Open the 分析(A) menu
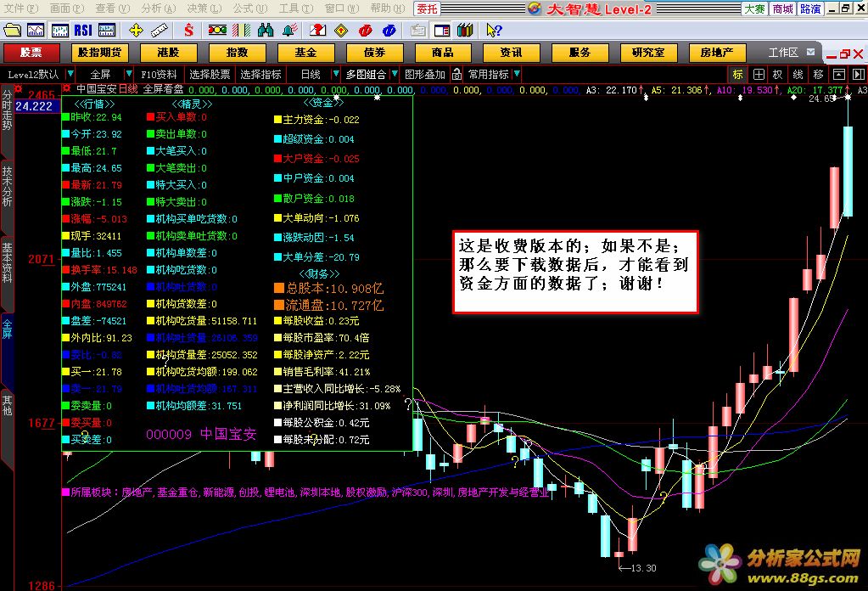The width and height of the screenshot is (868, 591). 158,8
